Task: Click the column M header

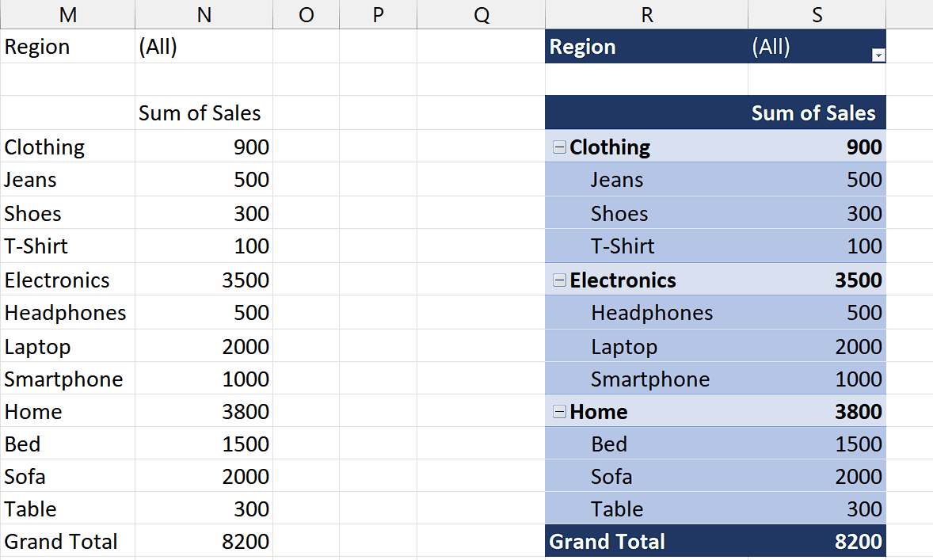Action: tap(67, 13)
